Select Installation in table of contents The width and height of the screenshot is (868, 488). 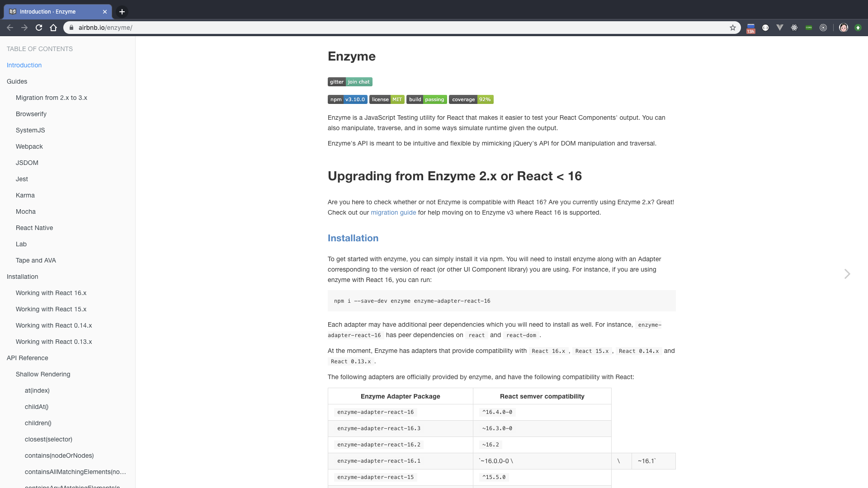click(x=23, y=277)
